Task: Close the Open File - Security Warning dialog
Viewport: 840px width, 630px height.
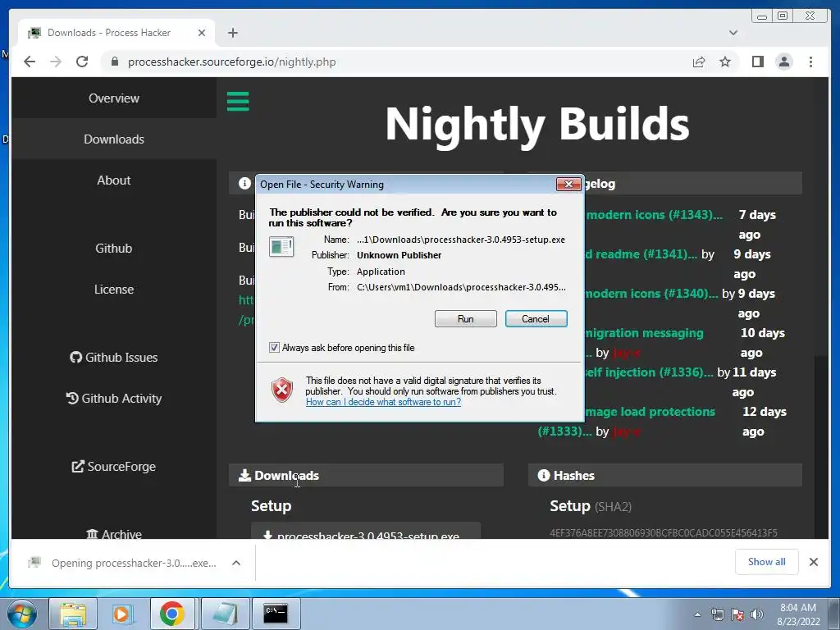Action: click(x=568, y=185)
